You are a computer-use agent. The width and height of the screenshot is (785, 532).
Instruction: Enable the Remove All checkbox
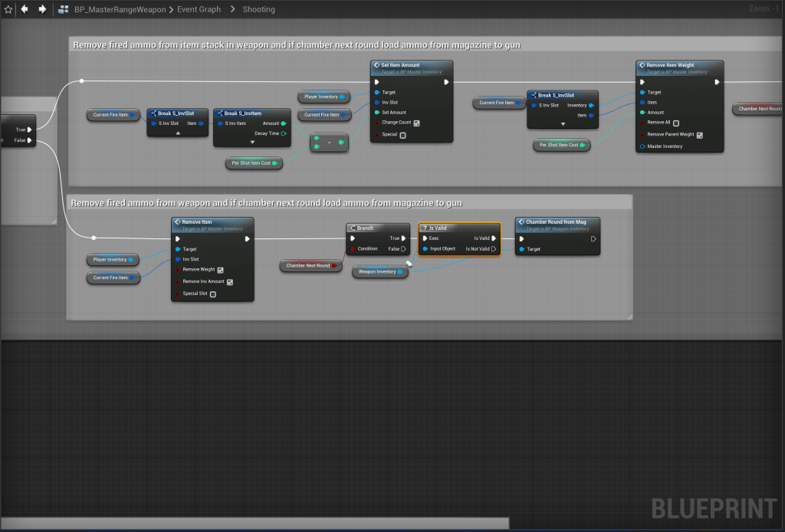click(x=675, y=123)
